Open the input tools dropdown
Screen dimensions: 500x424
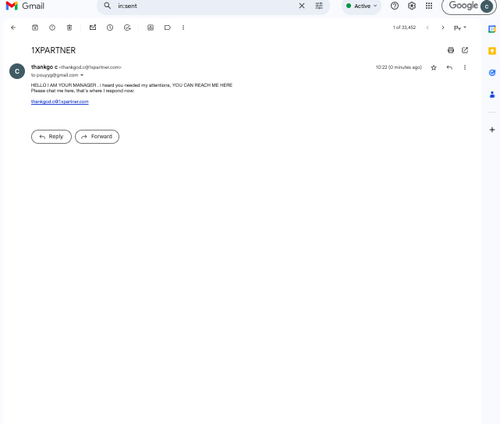point(460,28)
